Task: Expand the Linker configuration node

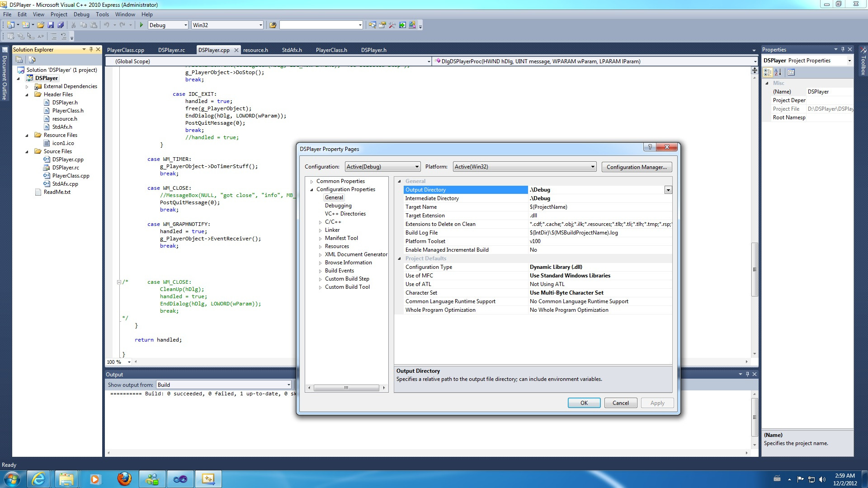Action: point(321,230)
